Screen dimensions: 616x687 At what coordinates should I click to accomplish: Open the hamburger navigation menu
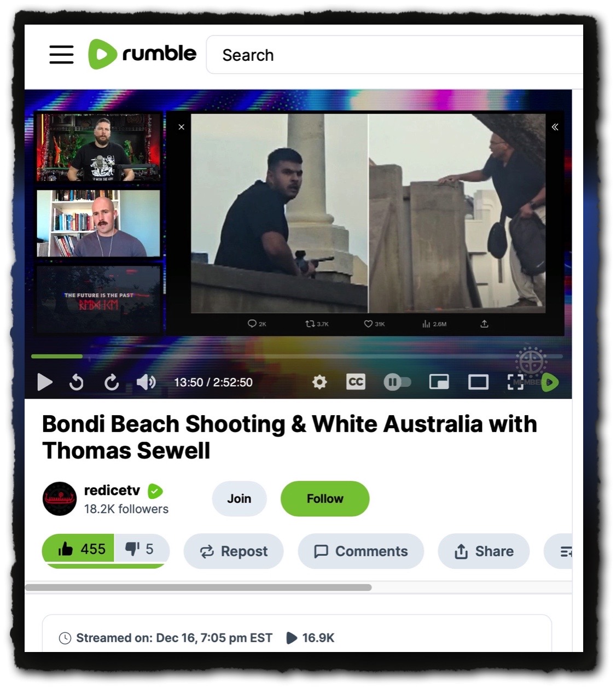[61, 55]
